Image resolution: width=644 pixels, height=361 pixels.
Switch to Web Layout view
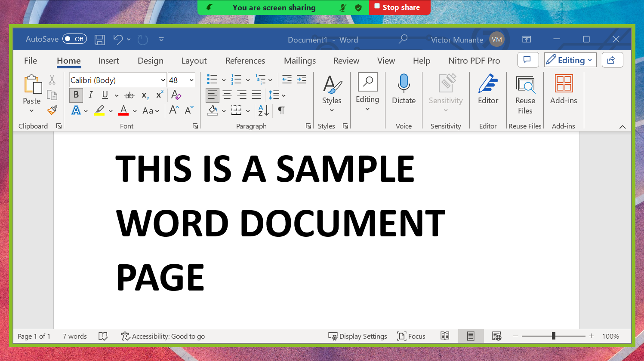coord(496,336)
